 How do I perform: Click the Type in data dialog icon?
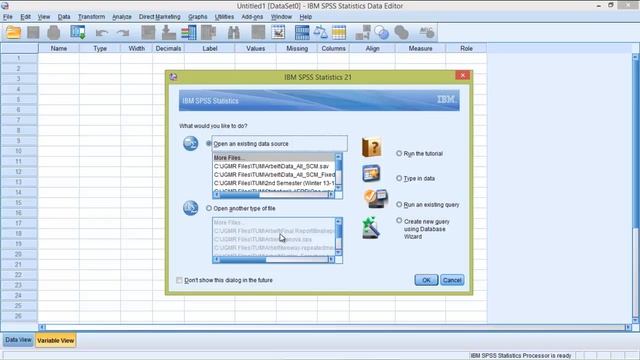coord(371,173)
